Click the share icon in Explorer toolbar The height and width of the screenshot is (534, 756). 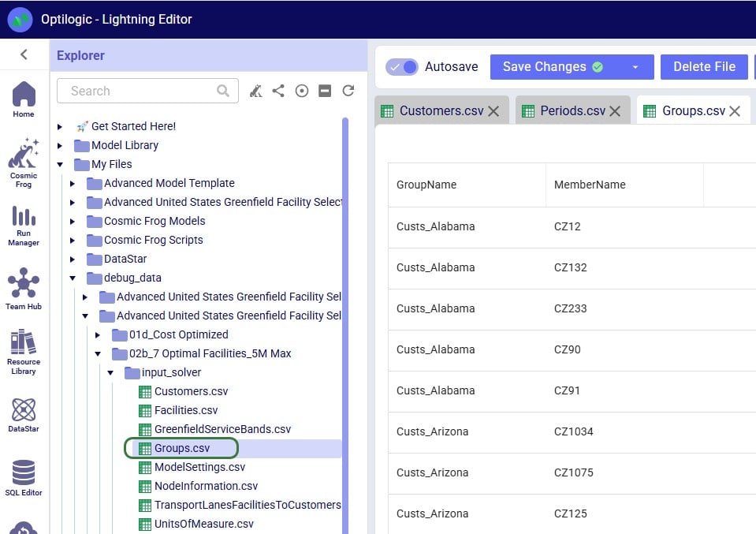(x=278, y=91)
